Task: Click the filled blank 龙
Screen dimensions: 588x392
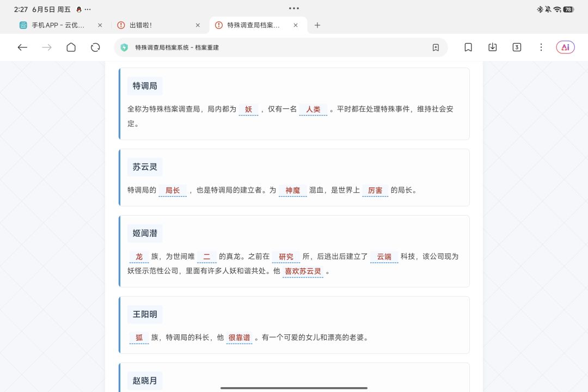Action: (x=139, y=256)
